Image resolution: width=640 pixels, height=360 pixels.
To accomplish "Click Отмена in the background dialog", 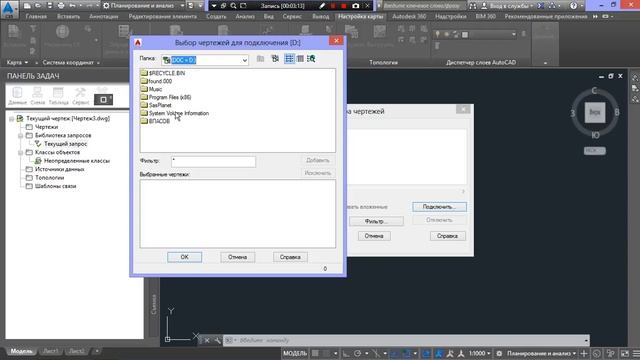I will 374,236.
